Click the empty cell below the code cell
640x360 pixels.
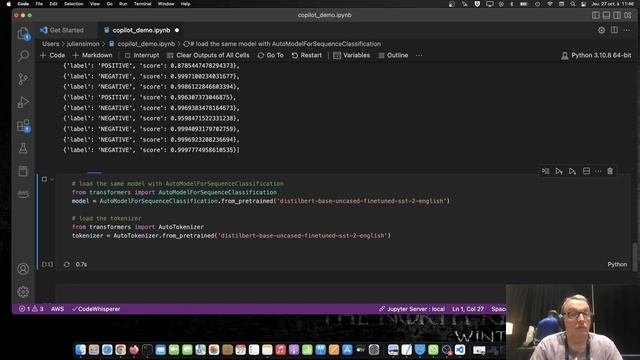pos(280,293)
